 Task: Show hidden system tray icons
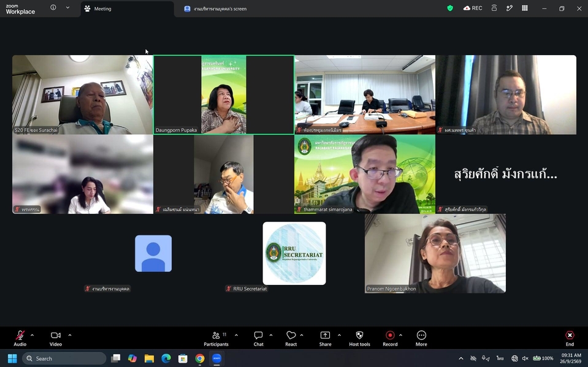tap(461, 359)
